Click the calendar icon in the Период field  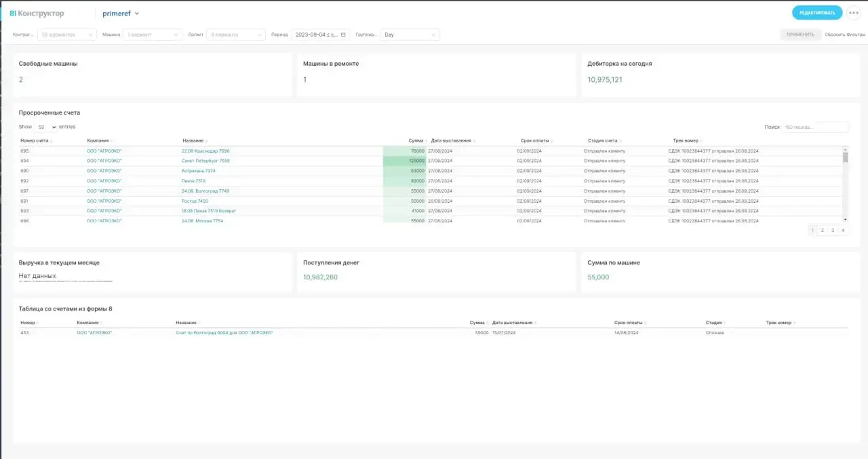pyautogui.click(x=343, y=35)
